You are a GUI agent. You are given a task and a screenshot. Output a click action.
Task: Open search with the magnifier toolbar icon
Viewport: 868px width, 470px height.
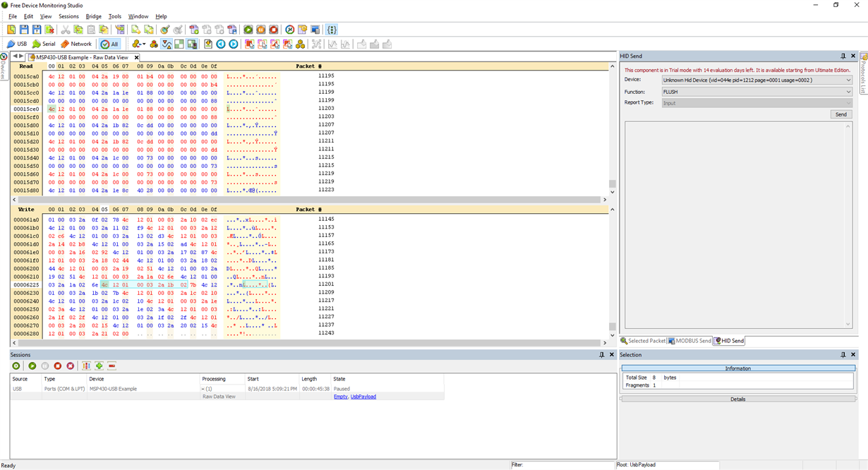pyautogui.click(x=163, y=30)
